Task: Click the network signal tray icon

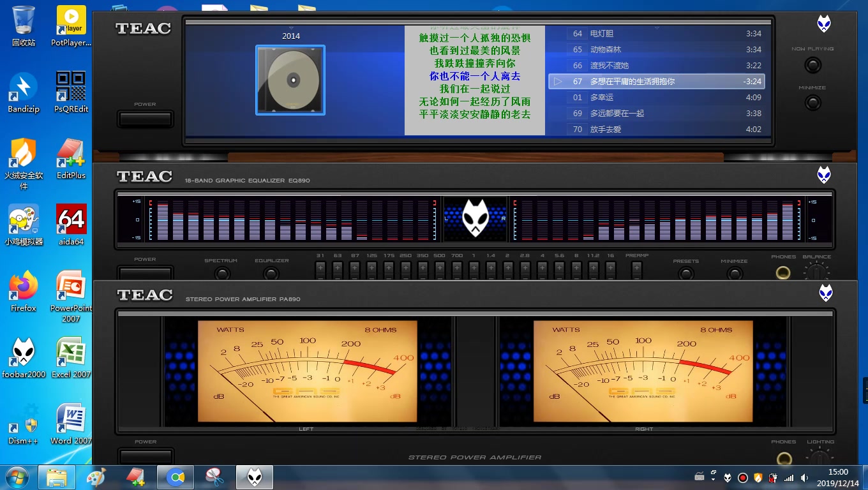Action: [x=789, y=477]
